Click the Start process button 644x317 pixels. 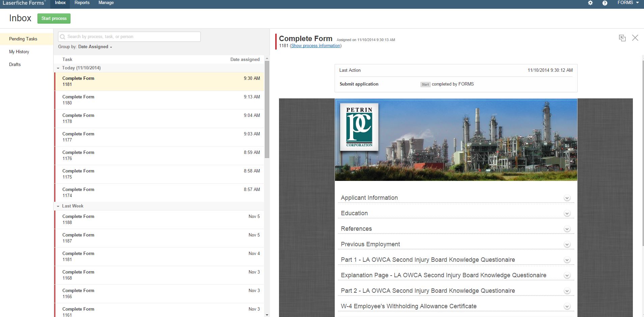(x=54, y=19)
